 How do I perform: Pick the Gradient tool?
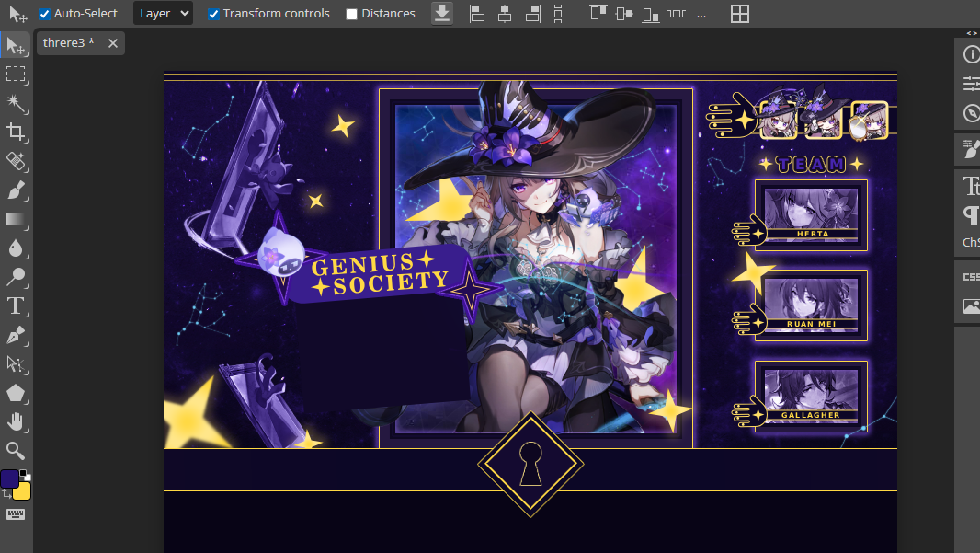[x=16, y=219]
